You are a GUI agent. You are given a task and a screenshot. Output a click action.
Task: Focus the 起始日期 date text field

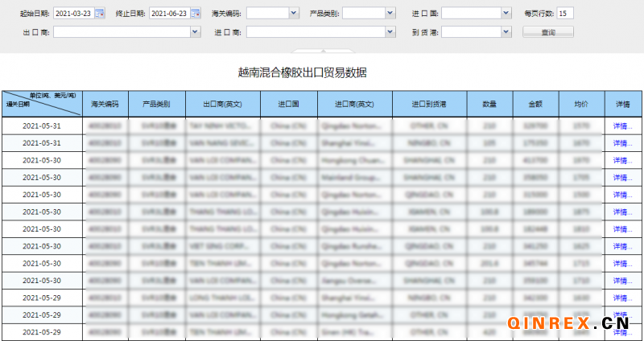tap(74, 14)
